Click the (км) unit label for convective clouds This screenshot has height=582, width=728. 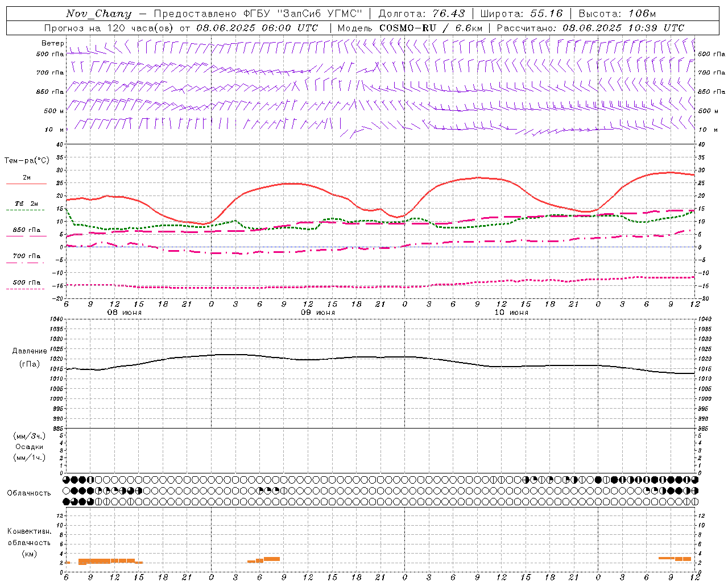30,554
